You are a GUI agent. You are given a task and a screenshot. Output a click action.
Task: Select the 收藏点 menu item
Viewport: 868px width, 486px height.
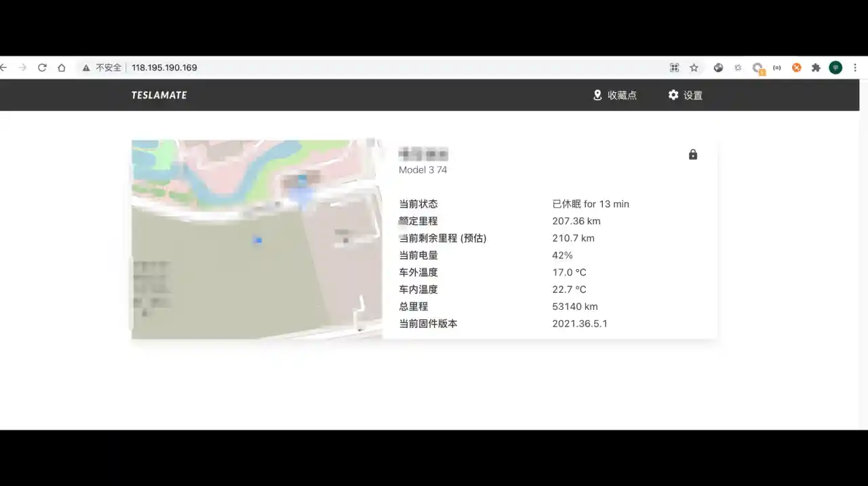(623, 95)
